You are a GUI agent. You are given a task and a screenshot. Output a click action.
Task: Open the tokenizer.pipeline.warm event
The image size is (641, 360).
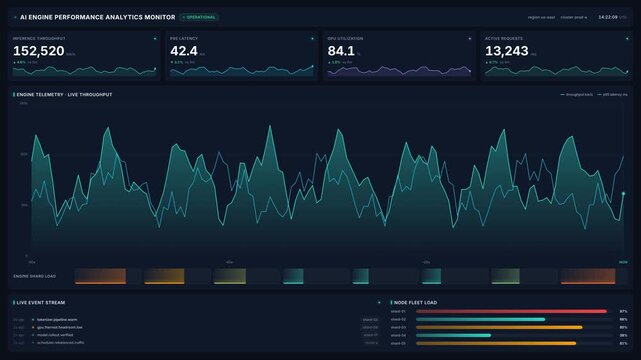tap(57, 320)
